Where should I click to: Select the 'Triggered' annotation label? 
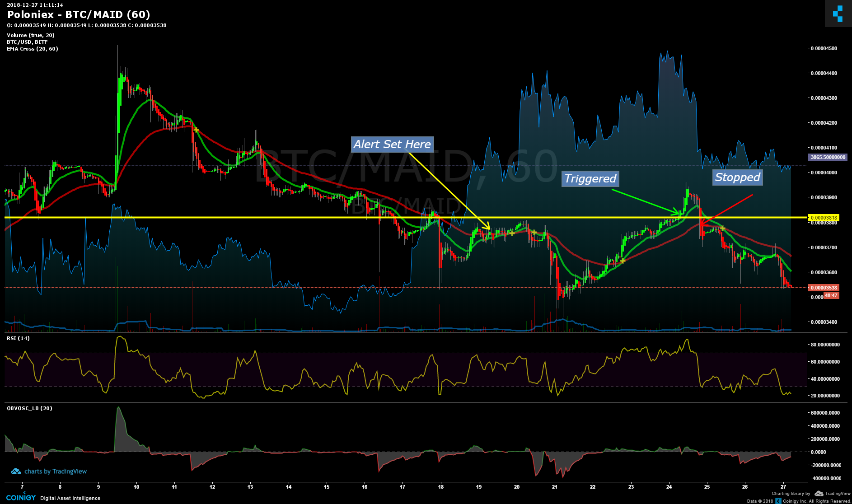(x=590, y=179)
